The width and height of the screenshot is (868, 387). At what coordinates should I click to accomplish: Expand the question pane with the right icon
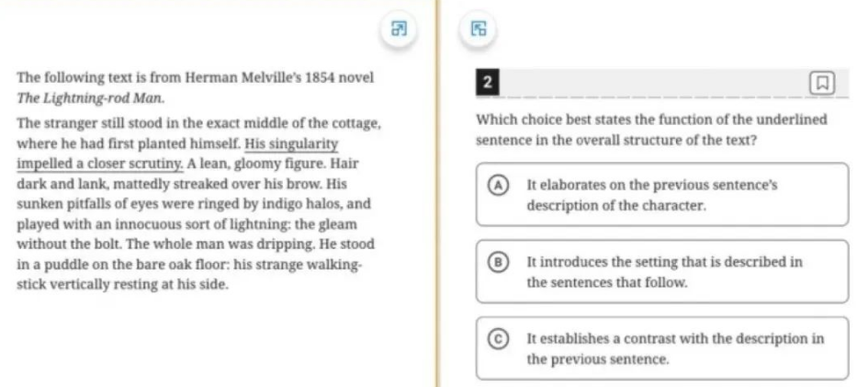(478, 28)
